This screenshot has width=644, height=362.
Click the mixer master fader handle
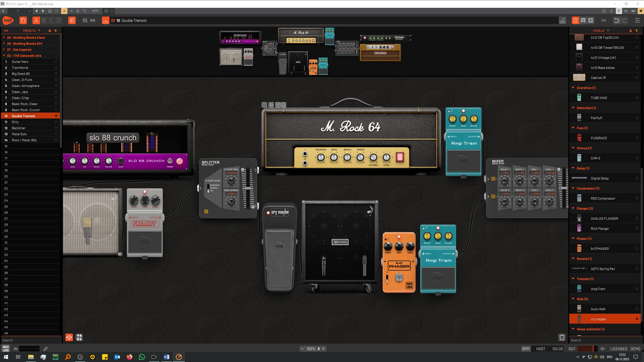[564, 188]
